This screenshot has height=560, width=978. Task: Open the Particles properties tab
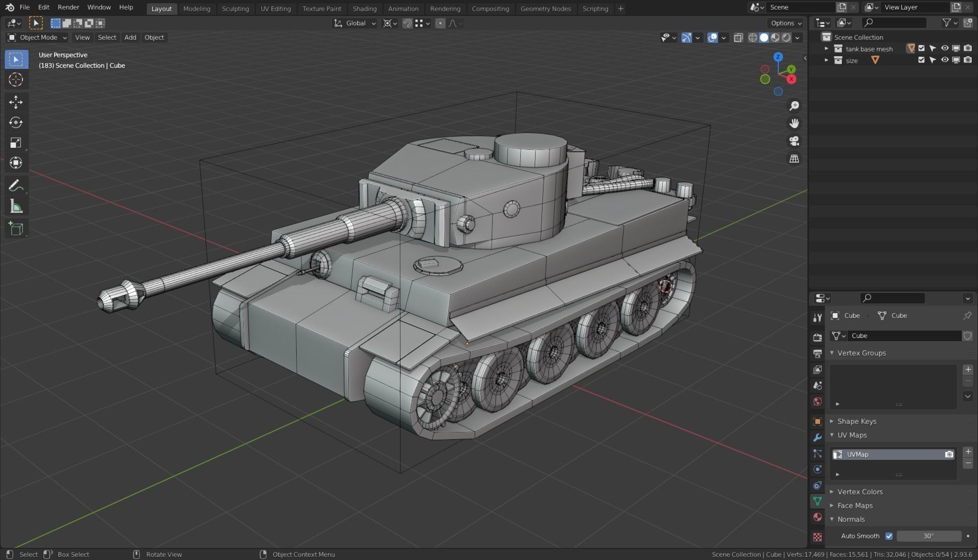point(817,454)
